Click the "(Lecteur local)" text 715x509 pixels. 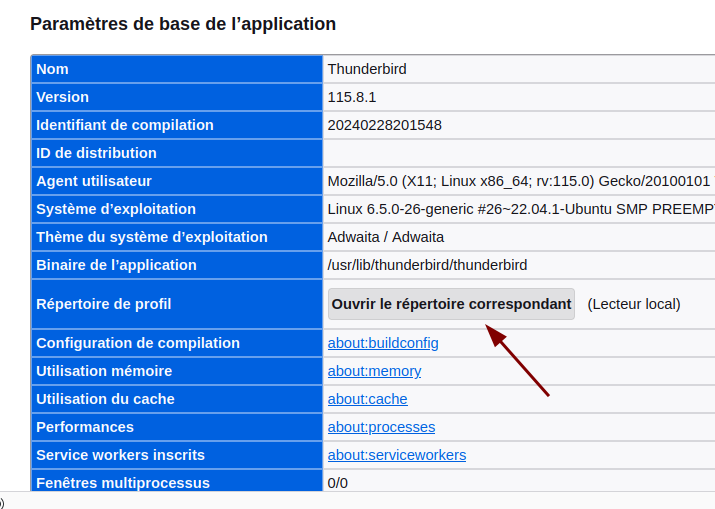[634, 304]
